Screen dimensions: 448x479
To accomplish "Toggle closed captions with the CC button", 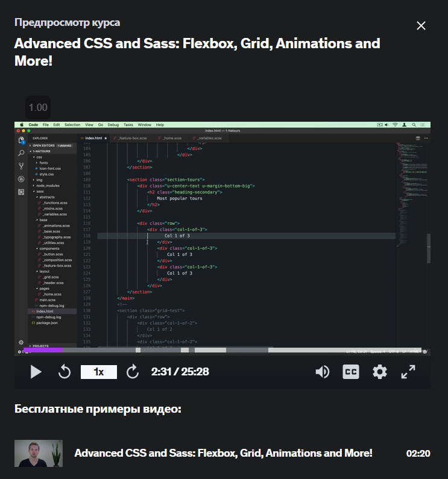I will point(351,372).
